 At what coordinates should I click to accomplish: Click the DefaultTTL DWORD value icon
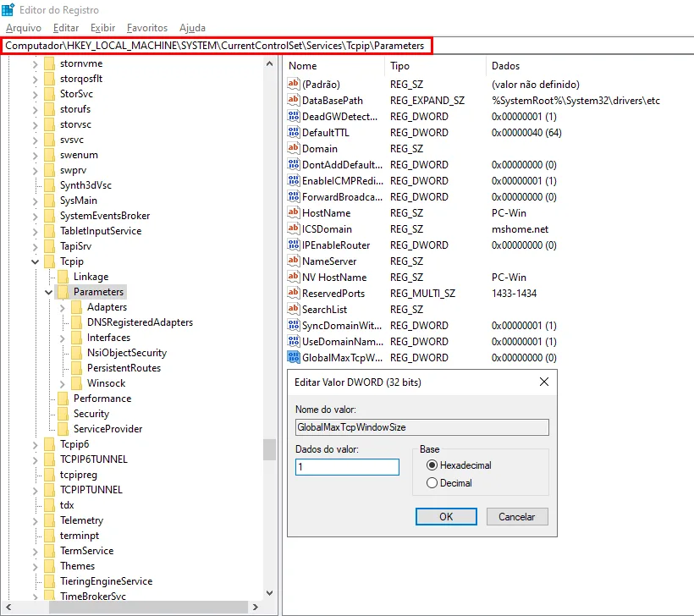point(293,132)
